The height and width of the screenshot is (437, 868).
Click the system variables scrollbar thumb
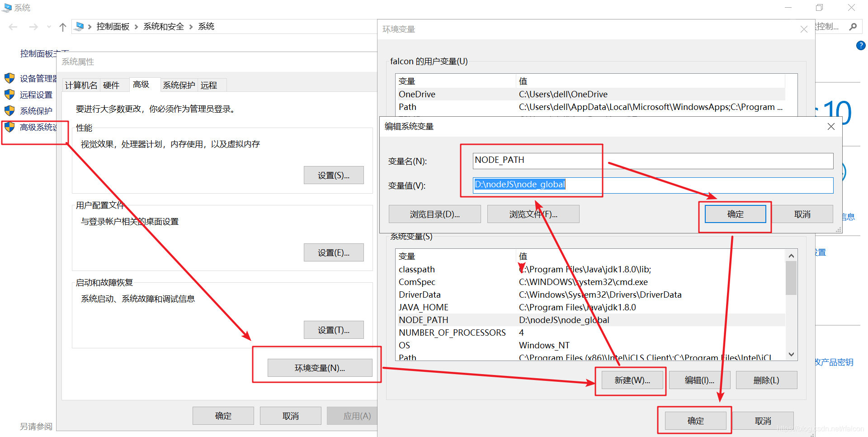pos(791,278)
